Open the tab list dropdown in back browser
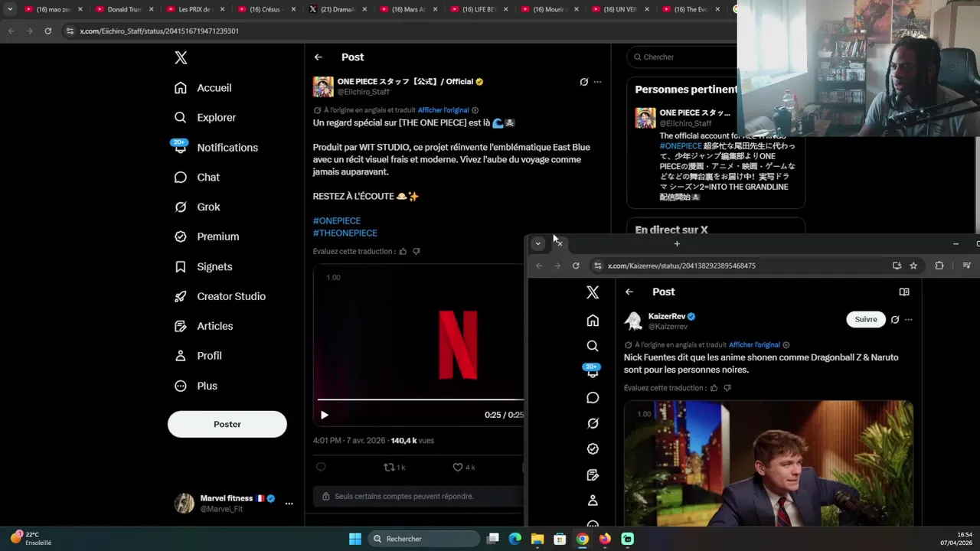Screen dimensions: 980x551 [10, 9]
